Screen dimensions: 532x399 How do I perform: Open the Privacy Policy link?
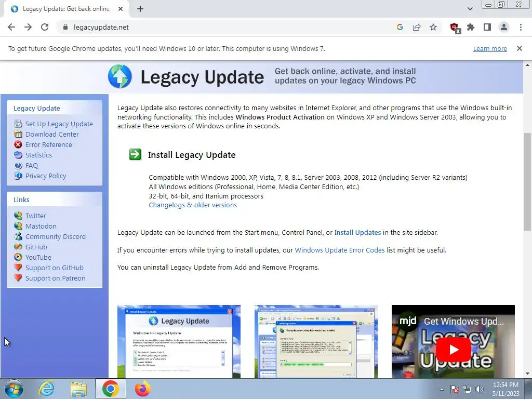coord(46,176)
